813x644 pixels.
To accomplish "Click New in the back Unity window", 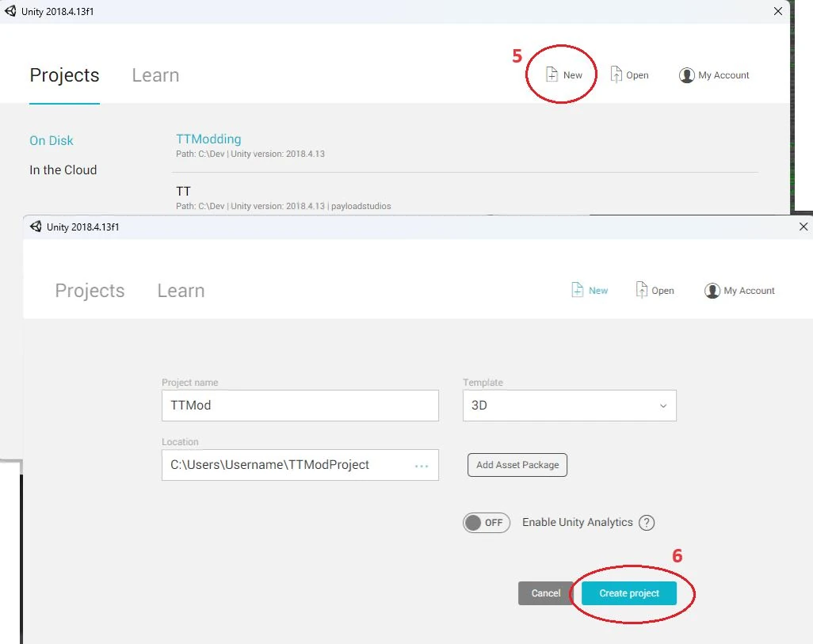I will (x=564, y=74).
